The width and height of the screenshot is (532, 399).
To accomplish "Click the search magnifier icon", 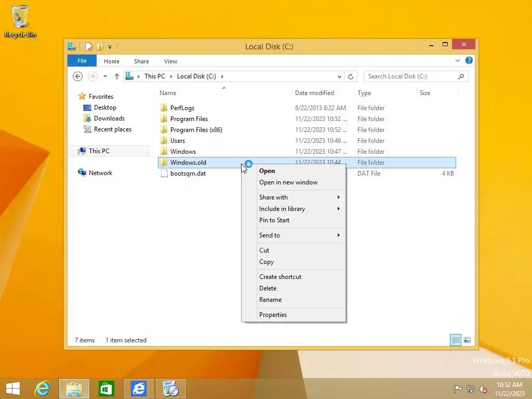I will click(461, 77).
